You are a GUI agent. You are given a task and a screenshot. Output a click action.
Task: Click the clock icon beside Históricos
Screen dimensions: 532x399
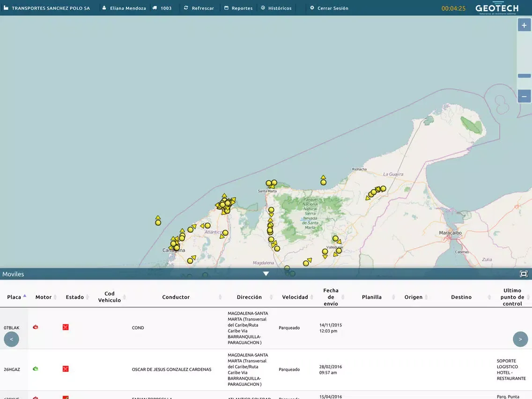click(263, 8)
